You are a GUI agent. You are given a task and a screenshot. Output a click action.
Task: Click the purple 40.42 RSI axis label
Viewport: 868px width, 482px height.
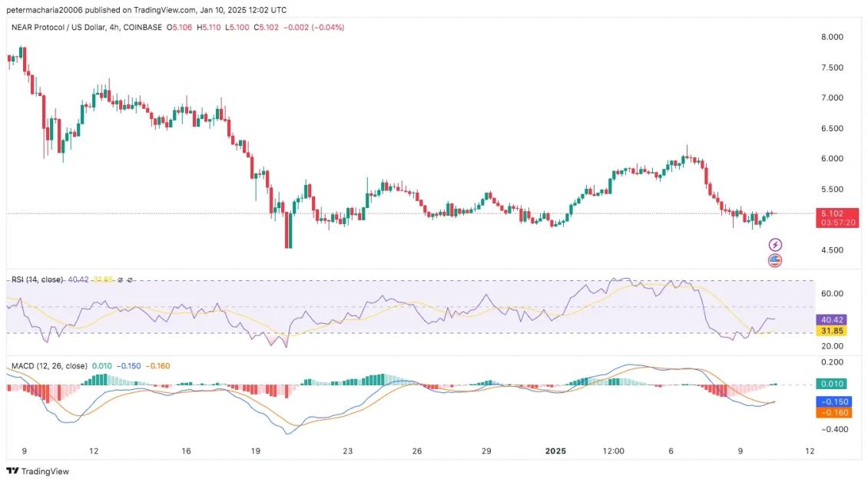[831, 320]
